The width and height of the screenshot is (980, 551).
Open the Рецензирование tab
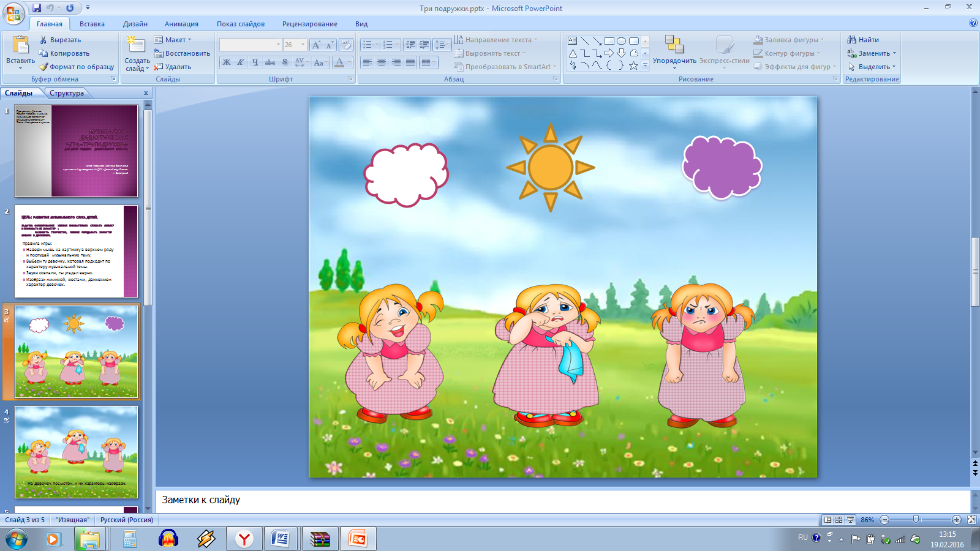coord(310,24)
